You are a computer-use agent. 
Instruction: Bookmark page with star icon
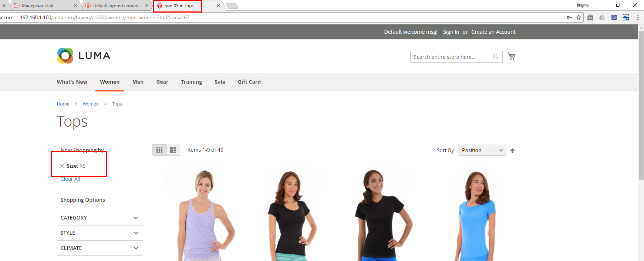coord(579,17)
